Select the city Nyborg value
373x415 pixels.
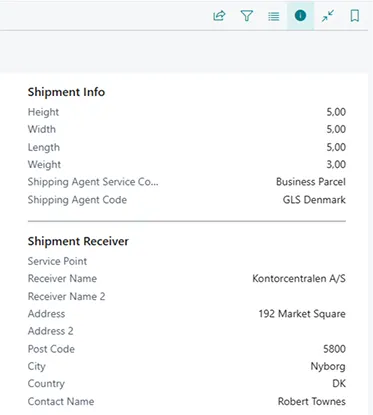pos(328,366)
